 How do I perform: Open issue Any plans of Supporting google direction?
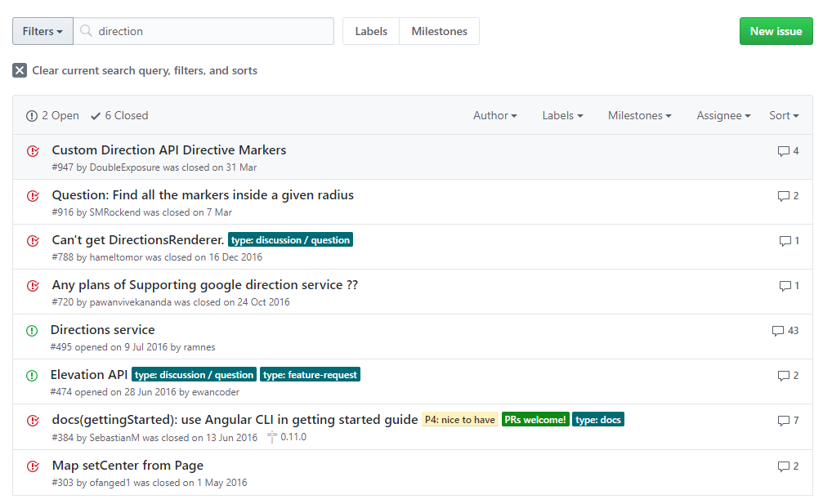pyautogui.click(x=204, y=285)
